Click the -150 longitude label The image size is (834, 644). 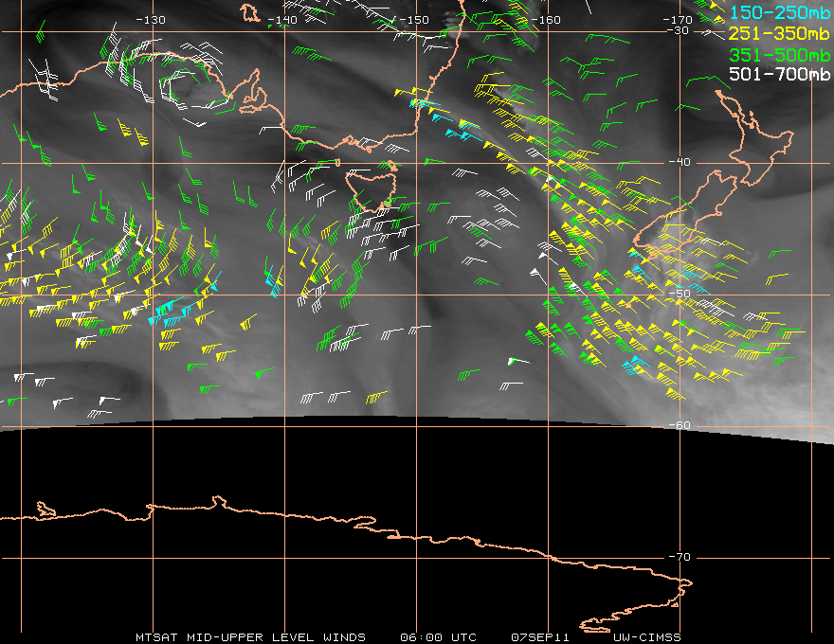point(414,20)
